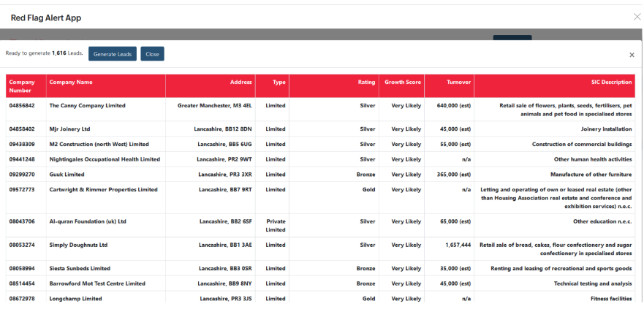Select Barrowford Mot Test Centre Limited
The height and width of the screenshot is (309, 644).
click(97, 283)
